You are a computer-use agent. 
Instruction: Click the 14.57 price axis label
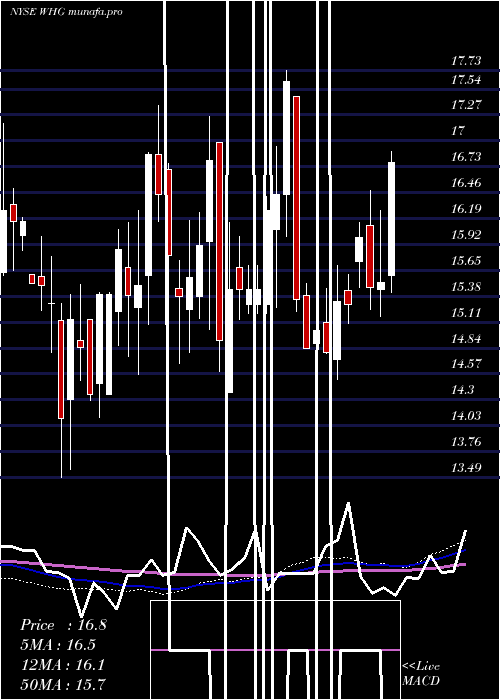[466, 364]
